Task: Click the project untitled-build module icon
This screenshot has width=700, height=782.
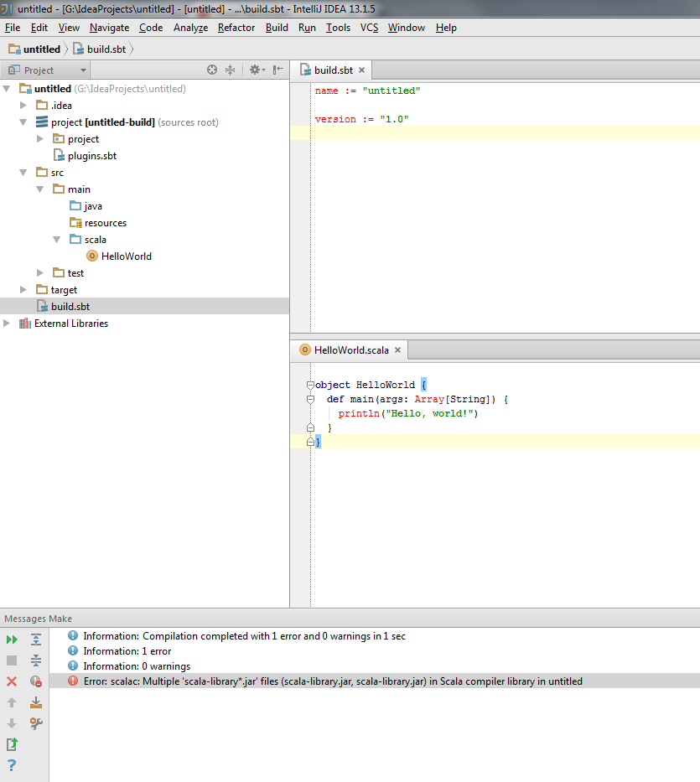Action: coord(42,122)
